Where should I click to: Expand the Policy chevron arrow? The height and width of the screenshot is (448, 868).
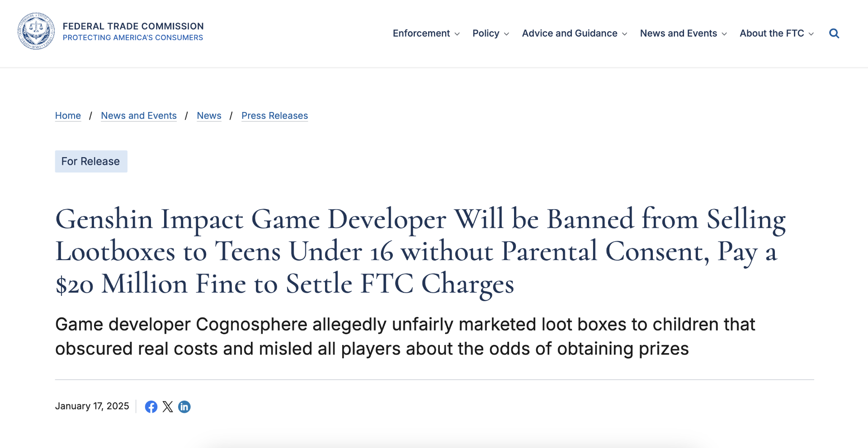pos(506,34)
